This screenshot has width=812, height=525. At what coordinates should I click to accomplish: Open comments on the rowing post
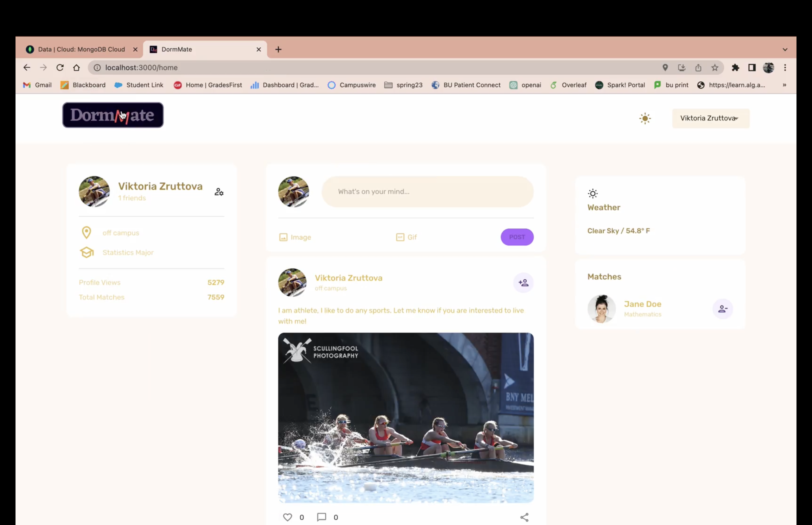pyautogui.click(x=321, y=517)
